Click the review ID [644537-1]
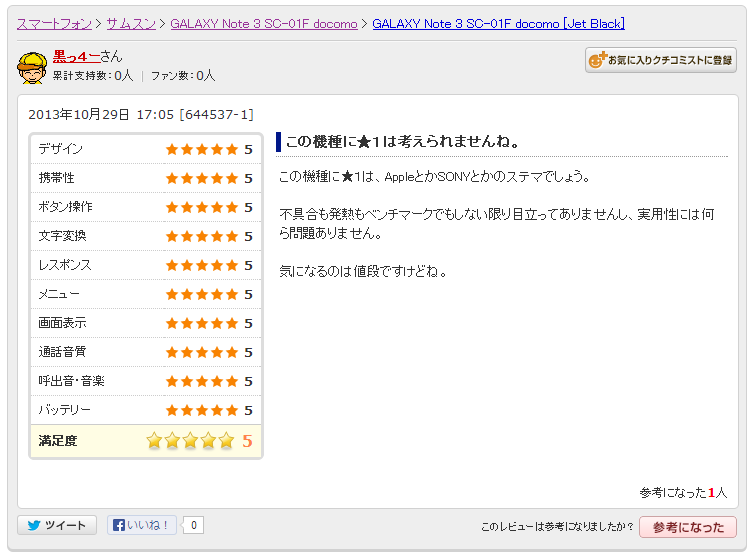 [216, 114]
